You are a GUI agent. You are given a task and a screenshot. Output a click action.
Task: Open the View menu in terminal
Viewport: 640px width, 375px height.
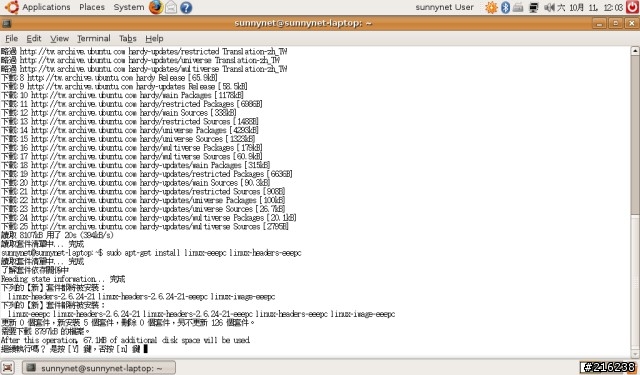pyautogui.click(x=59, y=38)
